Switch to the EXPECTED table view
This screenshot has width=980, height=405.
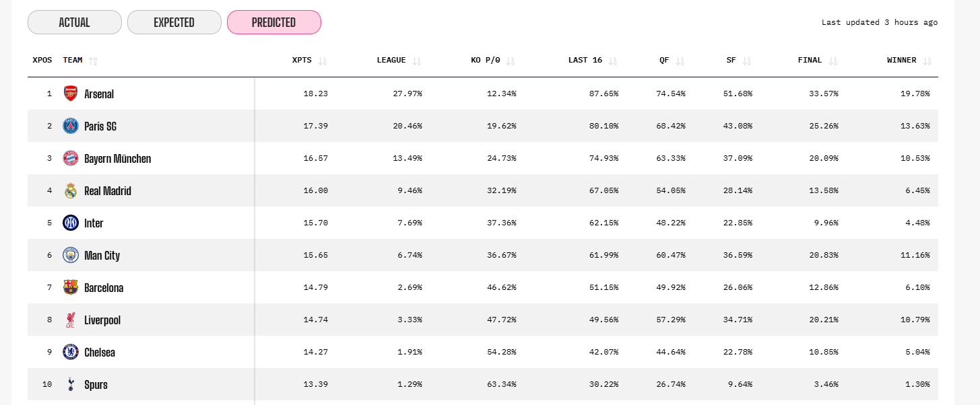coord(174,22)
